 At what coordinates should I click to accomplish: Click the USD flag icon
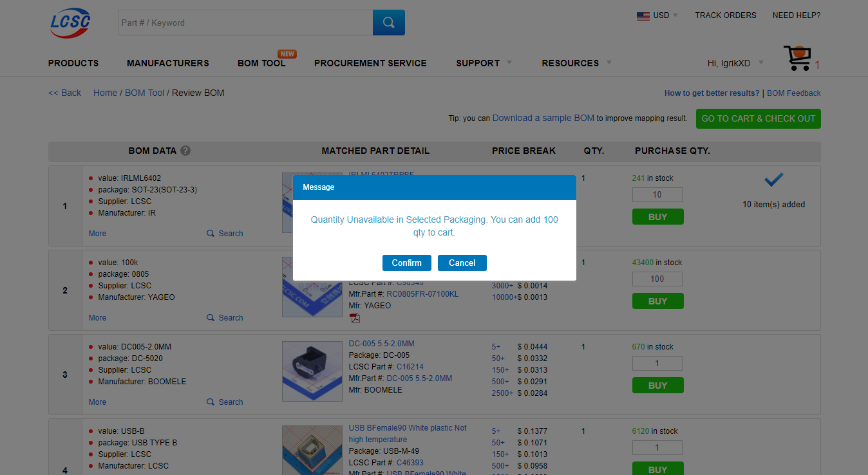(643, 15)
